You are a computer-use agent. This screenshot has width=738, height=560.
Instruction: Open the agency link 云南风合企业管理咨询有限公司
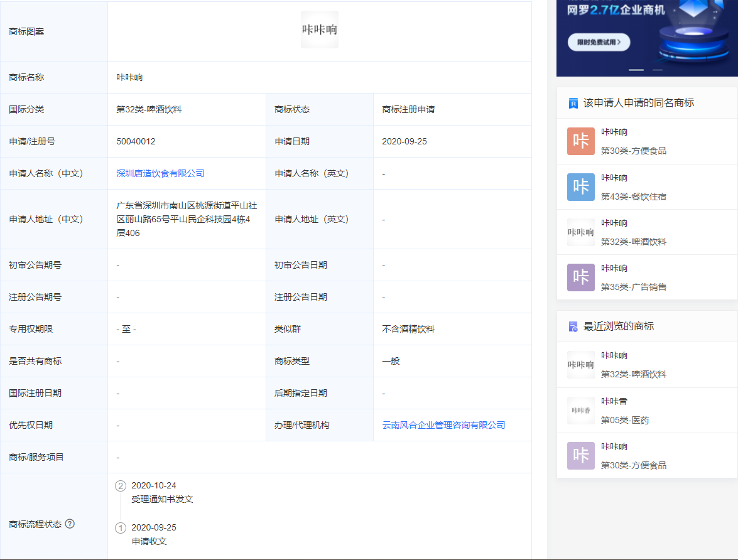(x=443, y=425)
